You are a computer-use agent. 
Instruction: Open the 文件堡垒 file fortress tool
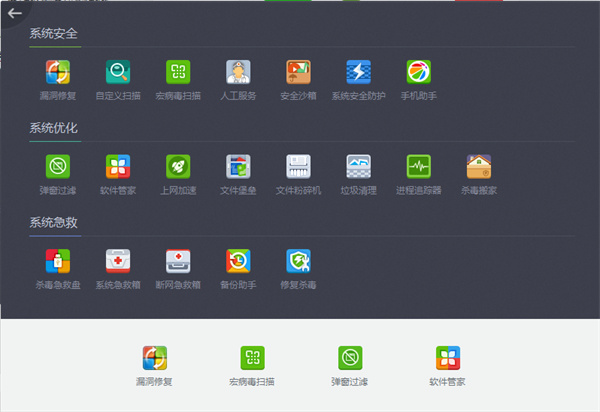(x=238, y=166)
